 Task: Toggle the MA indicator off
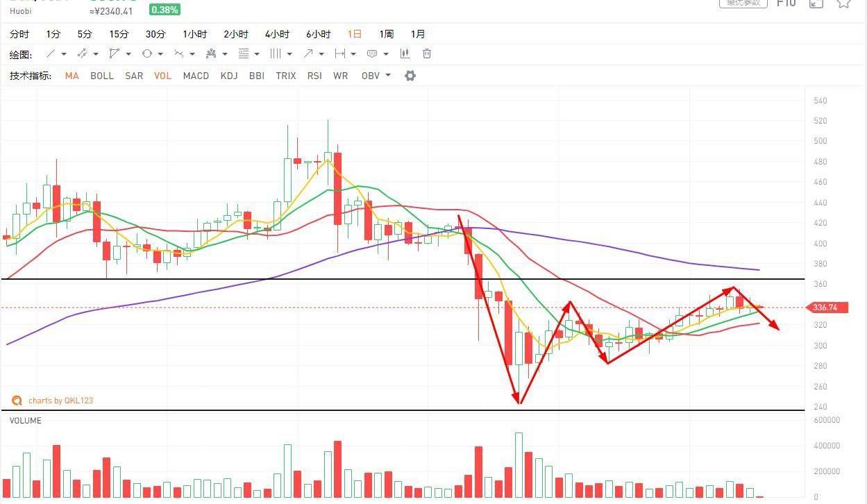tap(71, 76)
